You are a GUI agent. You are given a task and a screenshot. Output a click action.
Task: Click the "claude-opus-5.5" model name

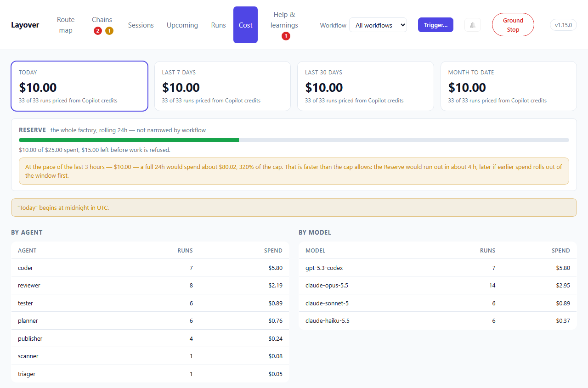(x=327, y=285)
